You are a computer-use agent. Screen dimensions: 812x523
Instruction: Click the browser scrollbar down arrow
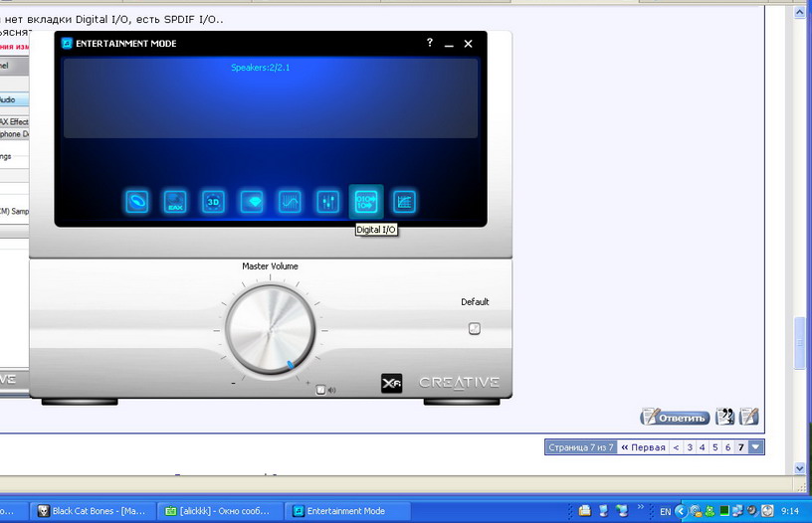pyautogui.click(x=800, y=467)
